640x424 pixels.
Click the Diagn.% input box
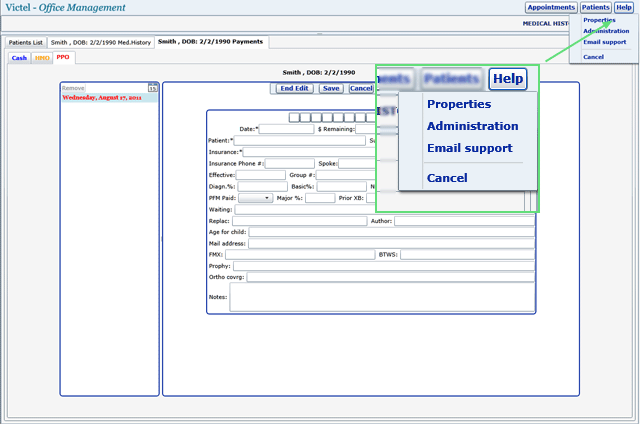point(263,186)
